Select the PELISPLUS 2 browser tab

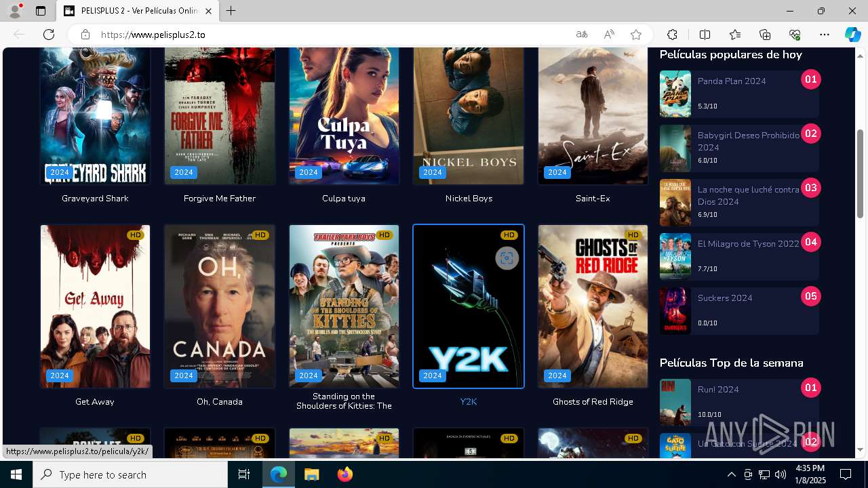pyautogui.click(x=138, y=11)
